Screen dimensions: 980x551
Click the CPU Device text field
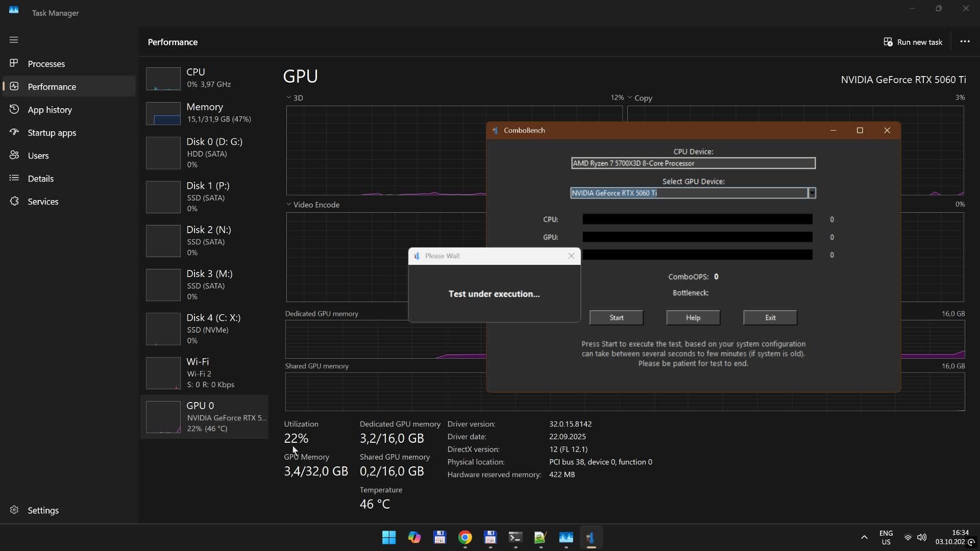pyautogui.click(x=693, y=163)
